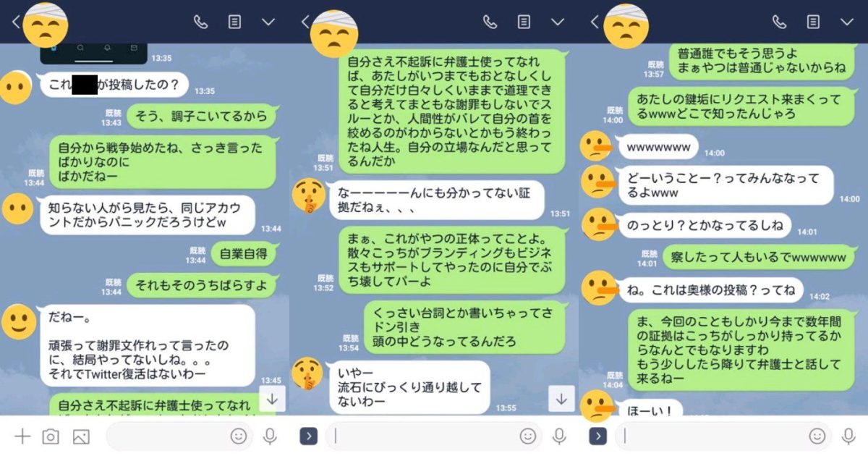Expand the arrow button left of the ほーい! chat input
This screenshot has width=868, height=456.
click(597, 436)
